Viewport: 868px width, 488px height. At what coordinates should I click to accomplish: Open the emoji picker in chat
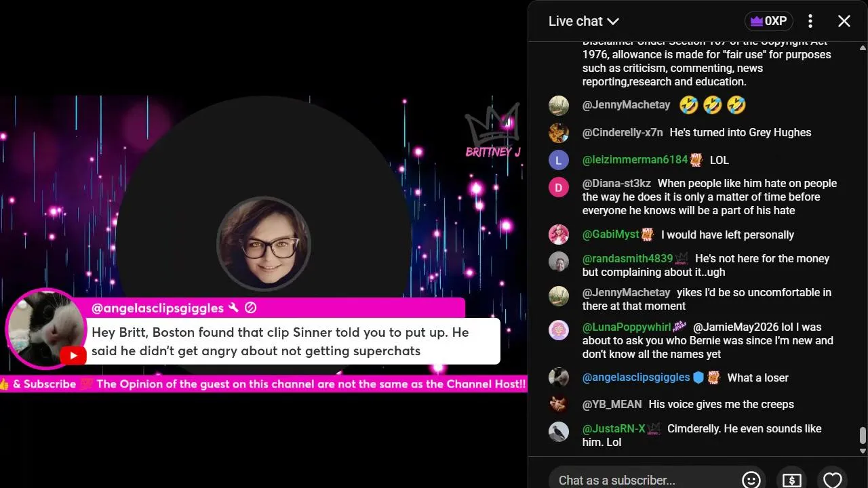751,480
